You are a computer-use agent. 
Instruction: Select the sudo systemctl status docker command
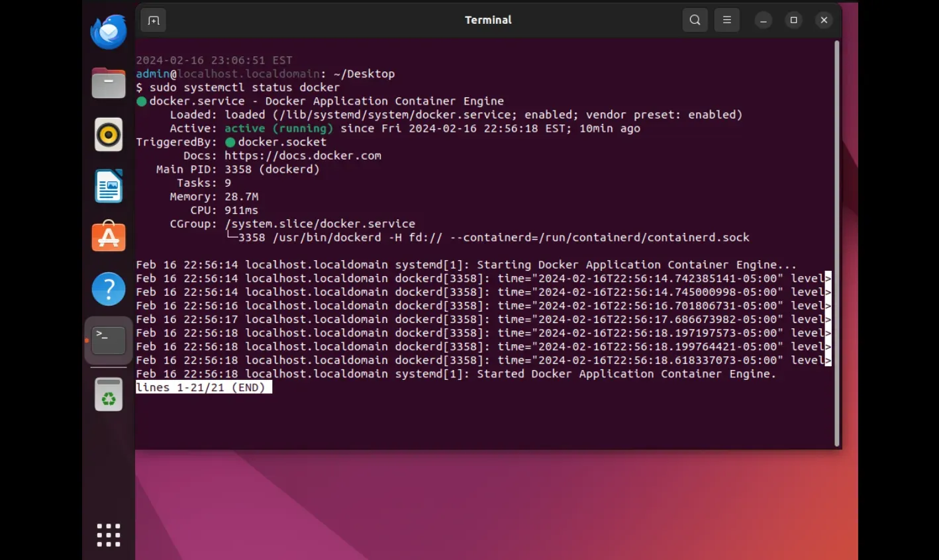252,87
